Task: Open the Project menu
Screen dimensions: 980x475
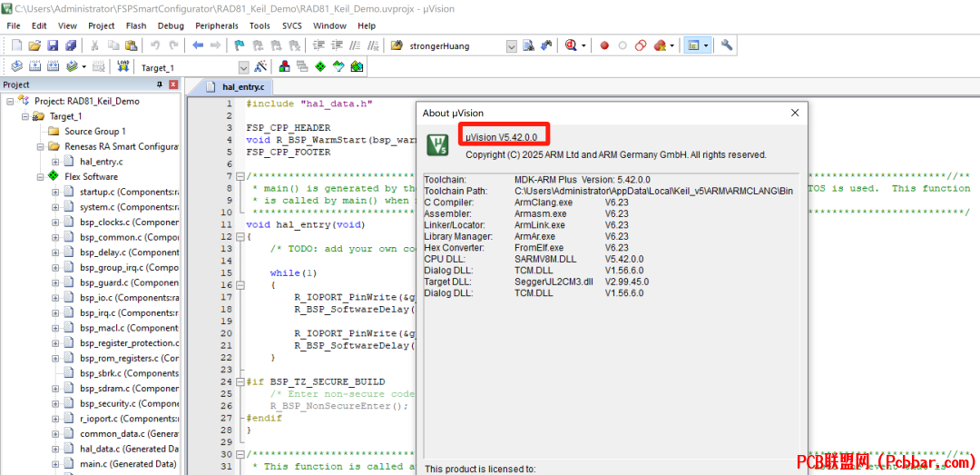Action: [x=102, y=25]
